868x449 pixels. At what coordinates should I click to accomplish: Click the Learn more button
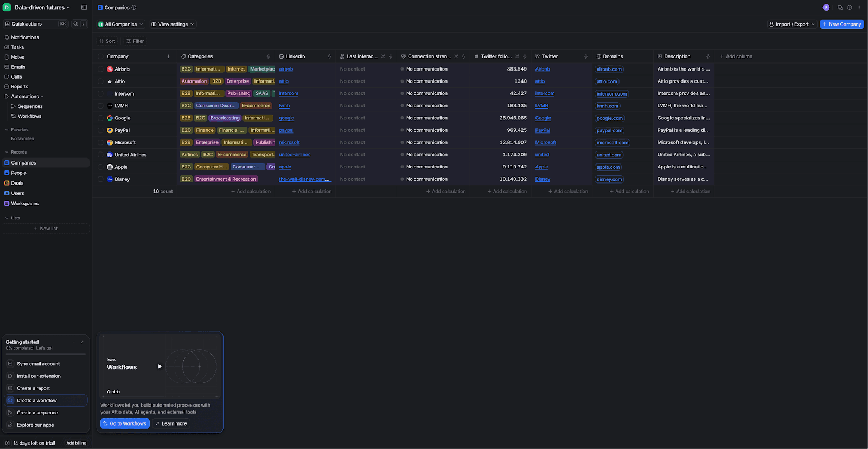pos(171,423)
